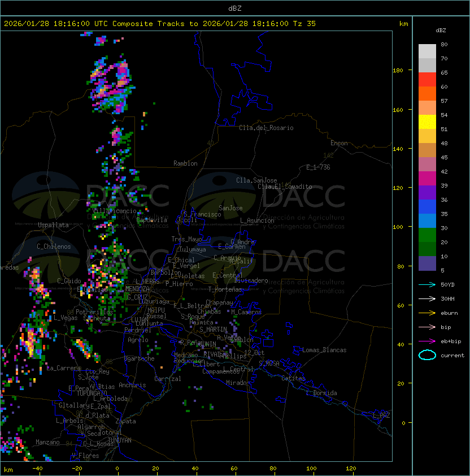
Task: Click the 'Ugarteche' place label
Action: tap(140, 358)
